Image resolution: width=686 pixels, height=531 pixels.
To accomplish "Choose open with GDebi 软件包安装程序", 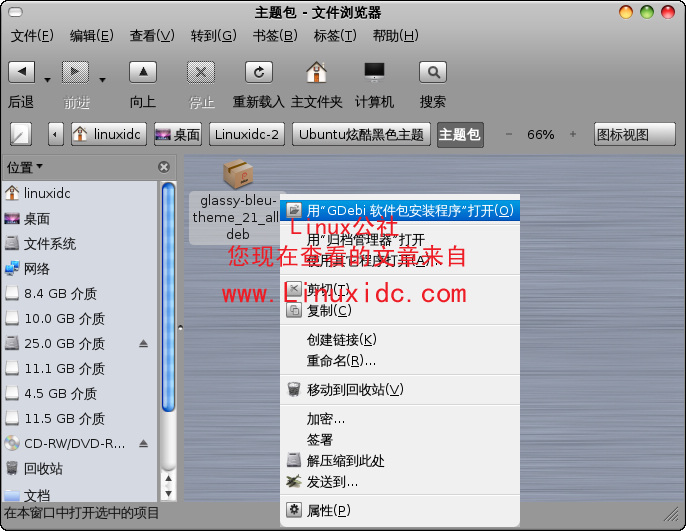I will pos(399,210).
